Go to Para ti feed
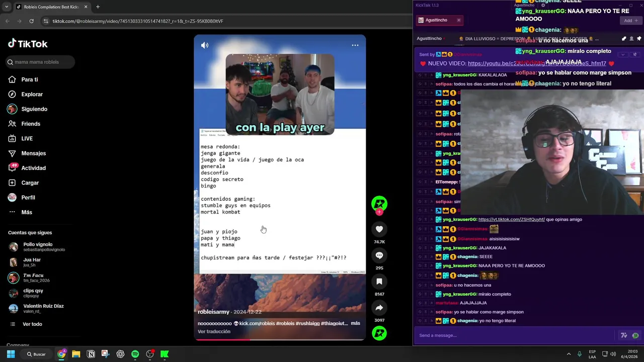Viewport: 644px width, 362px height. point(23,79)
